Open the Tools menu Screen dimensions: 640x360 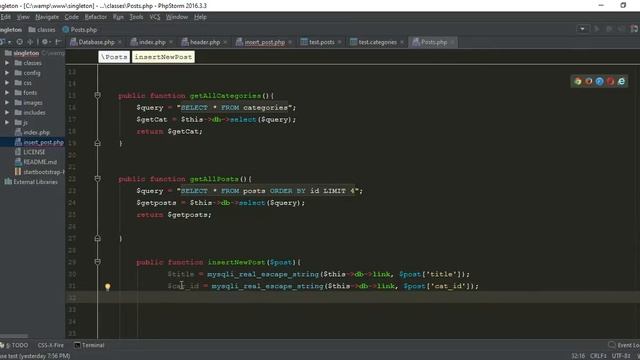tap(136, 17)
